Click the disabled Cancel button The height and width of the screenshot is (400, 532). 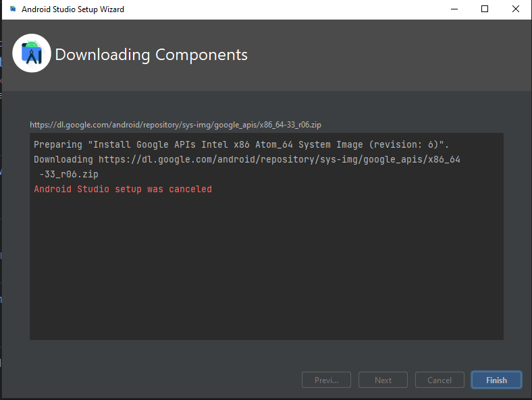[440, 380]
